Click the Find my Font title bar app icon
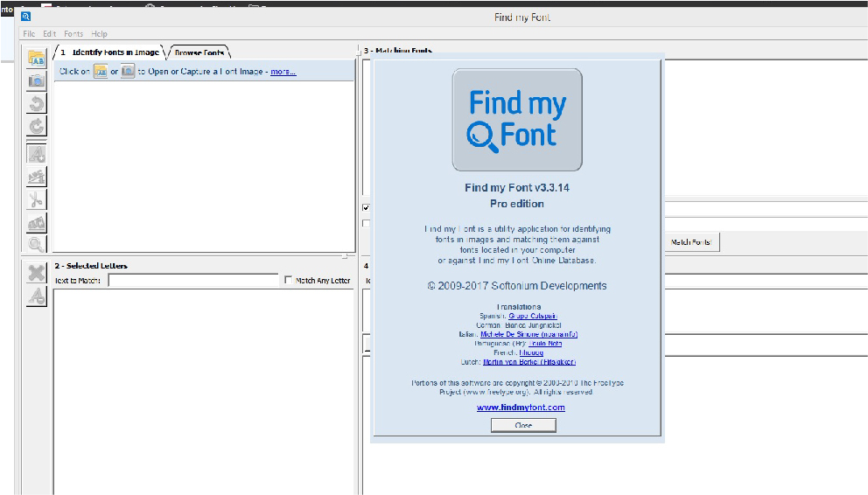Image resolution: width=868 pixels, height=495 pixels. click(x=26, y=17)
